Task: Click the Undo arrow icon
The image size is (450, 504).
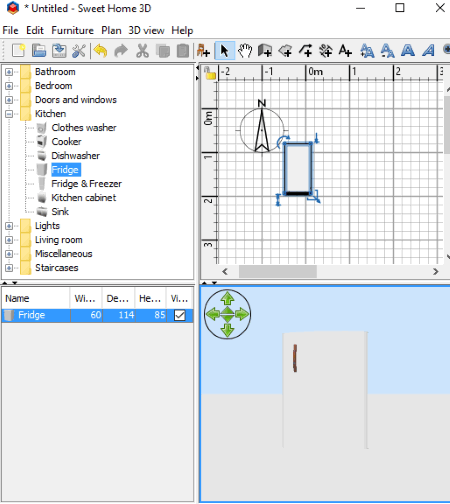Action: click(x=100, y=51)
